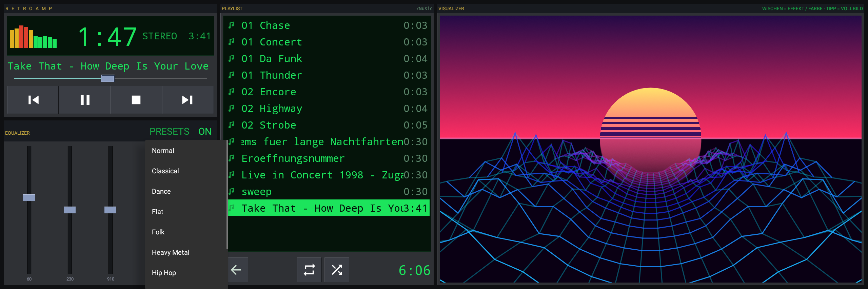Viewport: 868px width, 289px height.
Task: Choose '02 Highway' in the playlist
Action: (328, 109)
